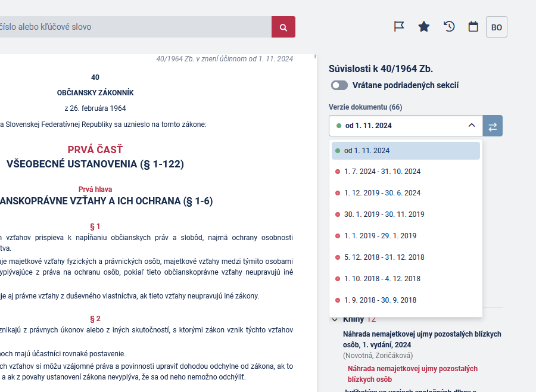
Task: Click the search keyword input field
Action: coord(136,27)
